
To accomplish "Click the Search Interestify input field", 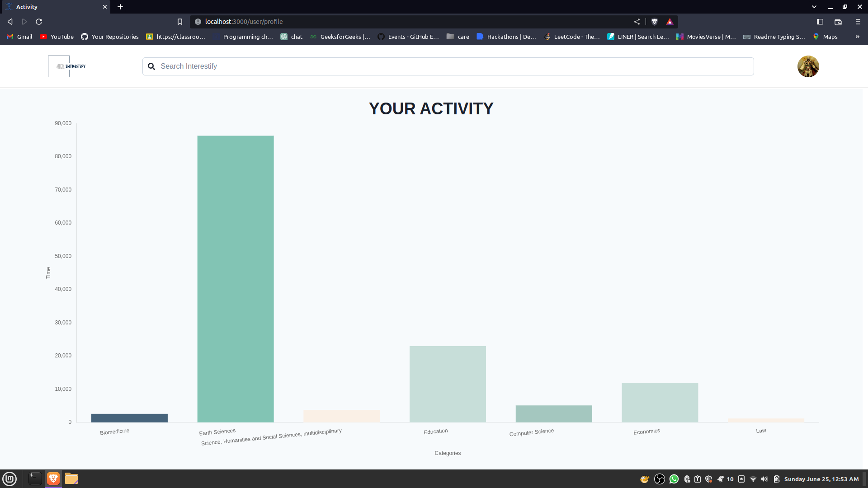I will click(x=452, y=66).
